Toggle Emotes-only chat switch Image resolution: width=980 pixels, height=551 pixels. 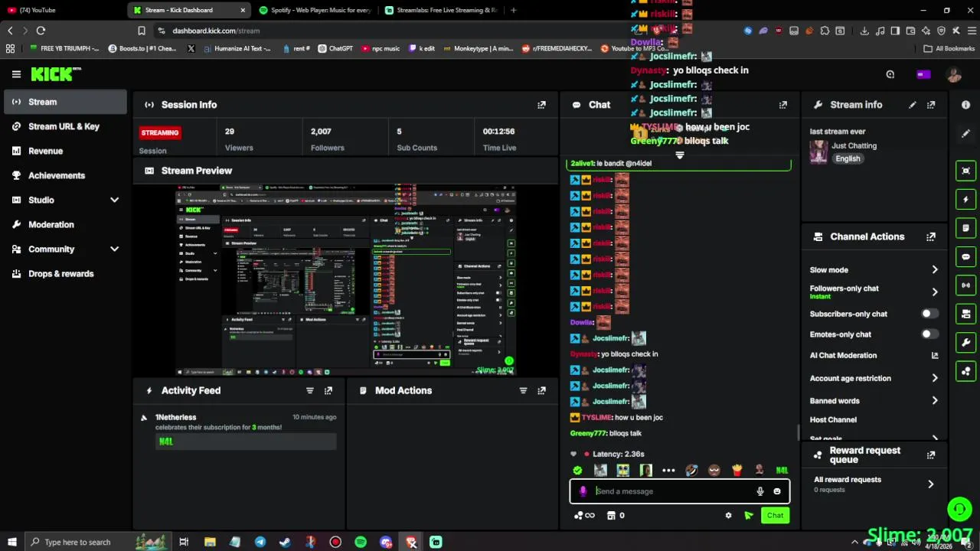(929, 334)
